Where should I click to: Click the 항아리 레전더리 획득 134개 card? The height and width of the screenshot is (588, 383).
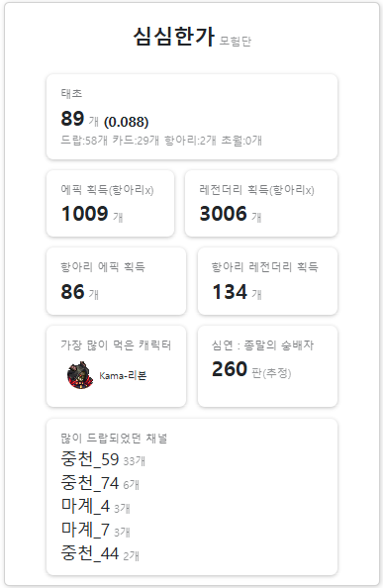point(267,281)
